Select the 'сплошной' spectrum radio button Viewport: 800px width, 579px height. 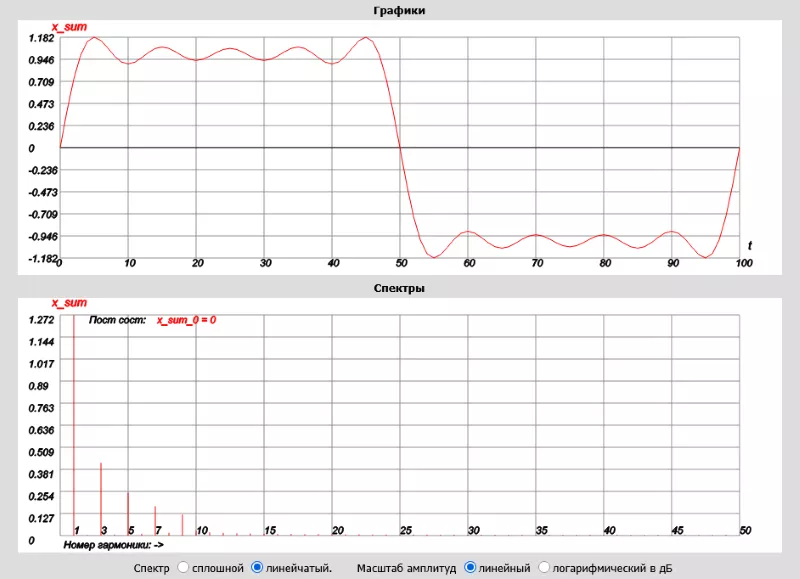point(183,568)
